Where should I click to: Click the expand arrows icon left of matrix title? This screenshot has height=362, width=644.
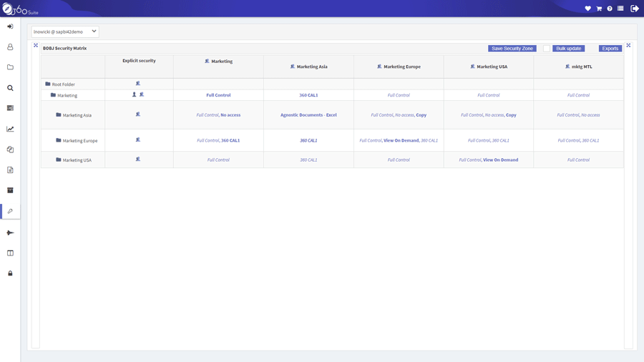[36, 46]
